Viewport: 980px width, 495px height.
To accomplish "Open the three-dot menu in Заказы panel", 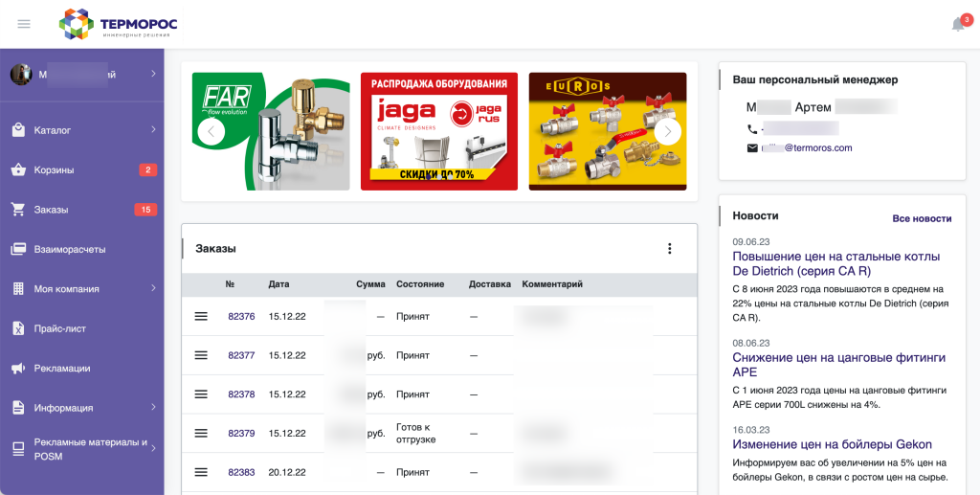I will tap(669, 249).
